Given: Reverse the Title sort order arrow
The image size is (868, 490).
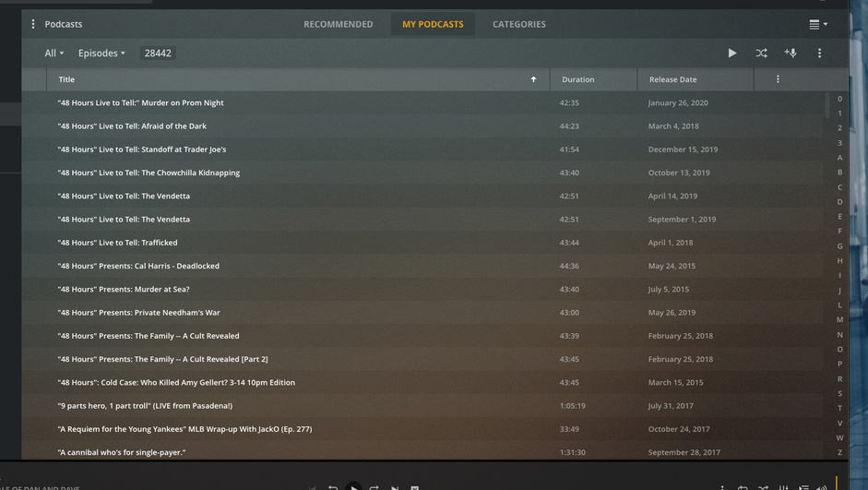Looking at the screenshot, I should coord(534,79).
